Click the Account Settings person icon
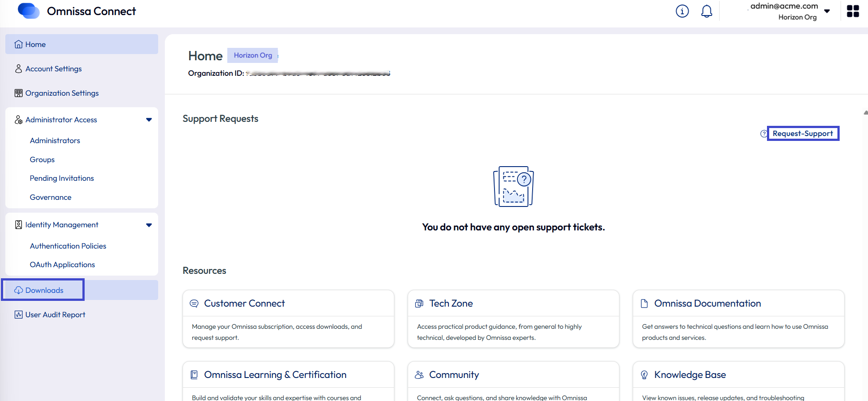868x401 pixels. 18,69
